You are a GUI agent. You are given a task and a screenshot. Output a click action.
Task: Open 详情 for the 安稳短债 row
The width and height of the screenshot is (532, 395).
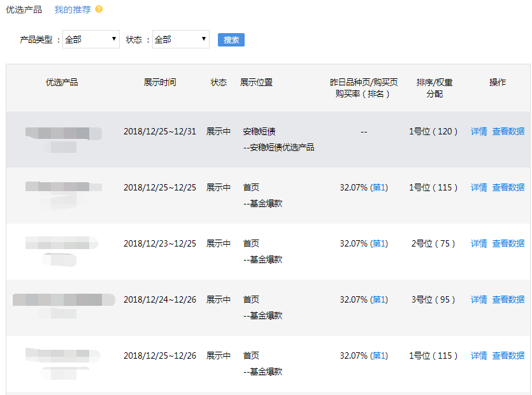click(x=478, y=131)
